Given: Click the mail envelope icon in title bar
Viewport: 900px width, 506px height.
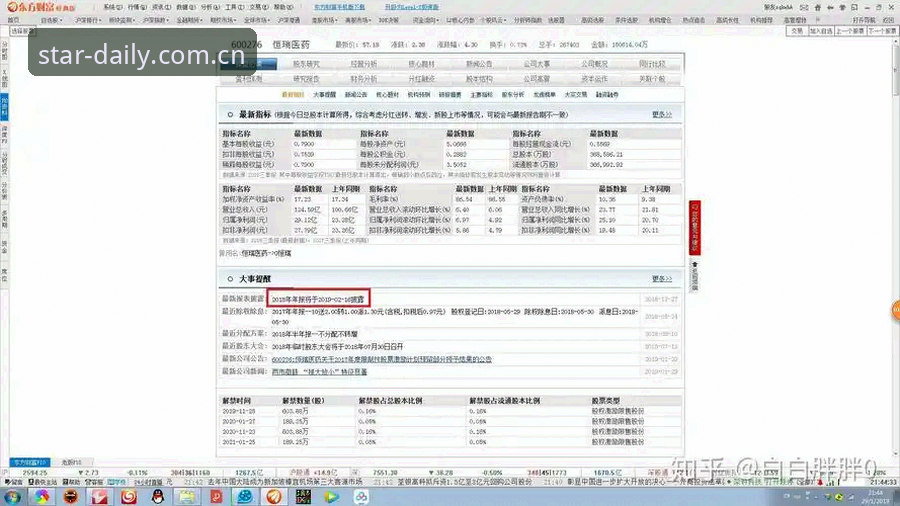Looking at the screenshot, I should 804,7.
